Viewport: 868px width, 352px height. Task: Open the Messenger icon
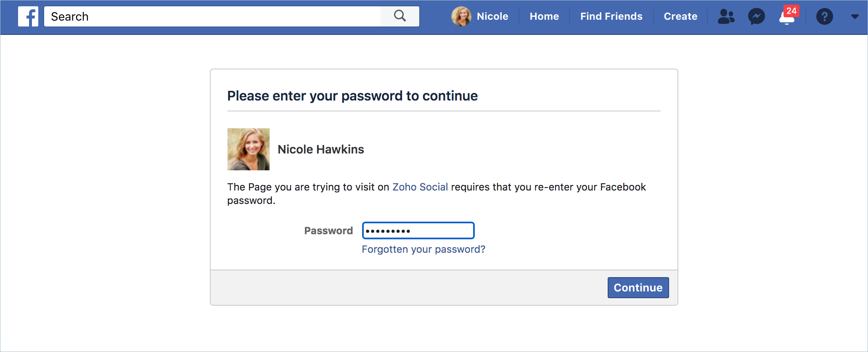click(x=756, y=16)
